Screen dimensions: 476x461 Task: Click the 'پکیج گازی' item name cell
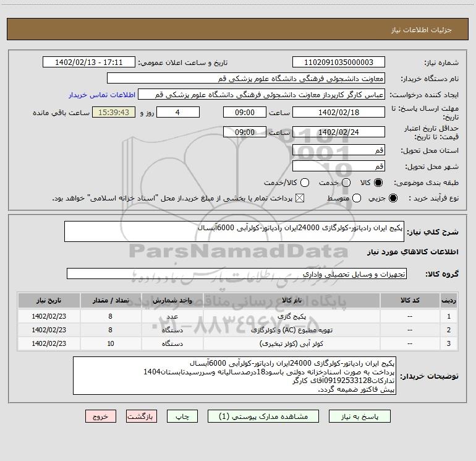[291, 316]
